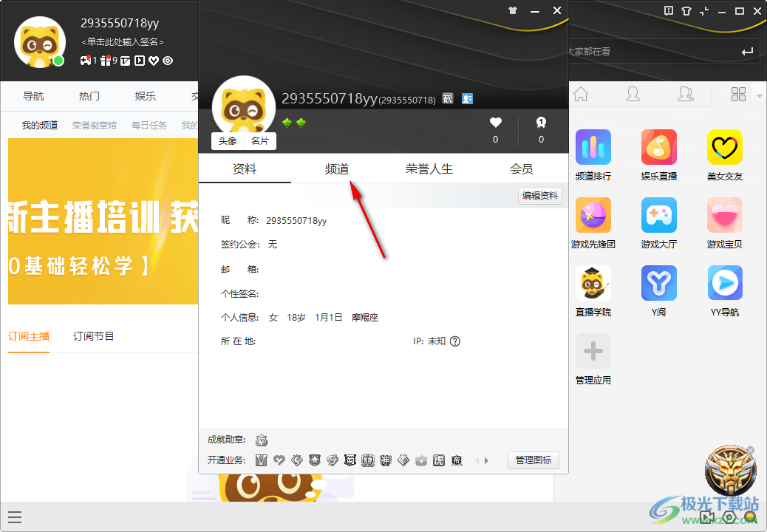The image size is (767, 532).
Task: Click the plus icon for 管理应用
Action: click(593, 350)
